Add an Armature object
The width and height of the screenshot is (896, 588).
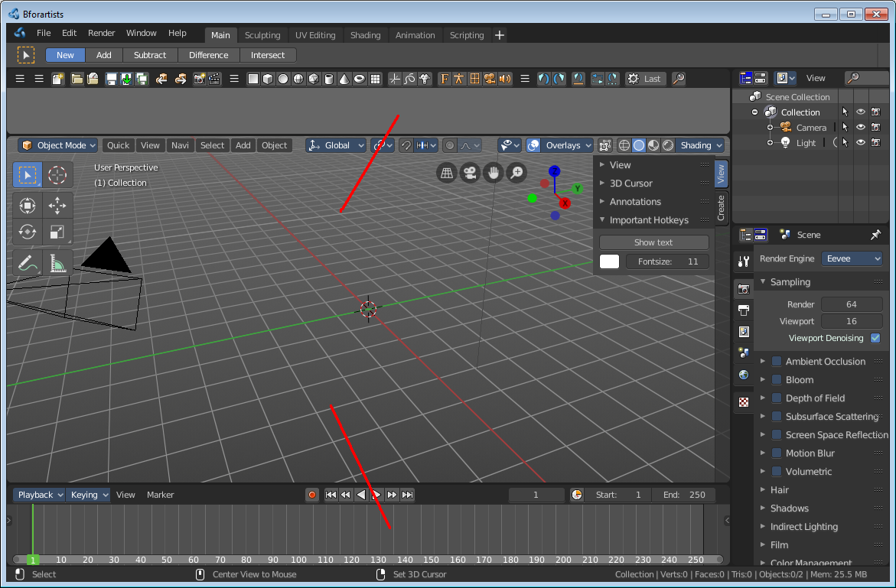tap(459, 79)
